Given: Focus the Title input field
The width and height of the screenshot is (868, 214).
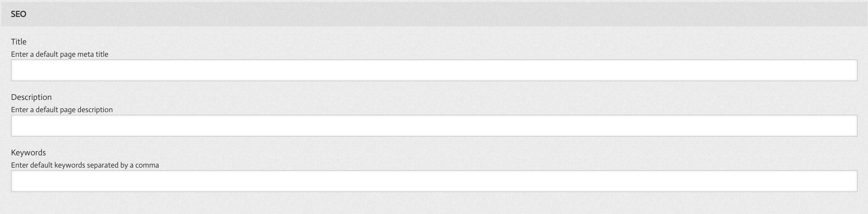Looking at the screenshot, I should click(434, 71).
